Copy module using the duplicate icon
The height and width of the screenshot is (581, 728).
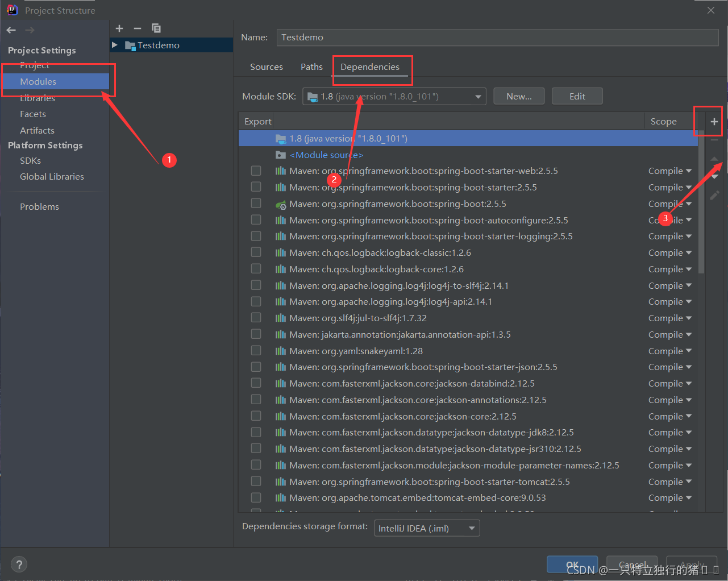point(156,28)
